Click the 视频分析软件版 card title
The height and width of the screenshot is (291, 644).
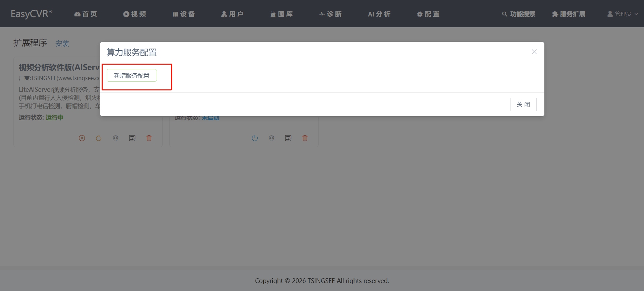pyautogui.click(x=59, y=67)
